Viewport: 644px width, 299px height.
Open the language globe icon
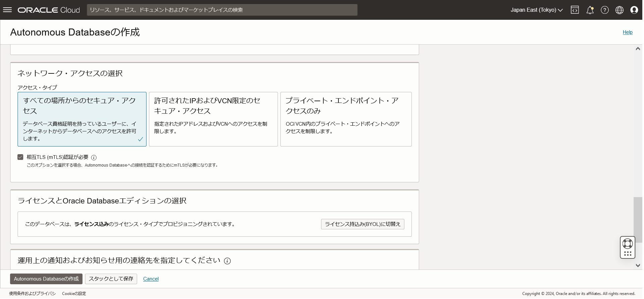pyautogui.click(x=620, y=10)
